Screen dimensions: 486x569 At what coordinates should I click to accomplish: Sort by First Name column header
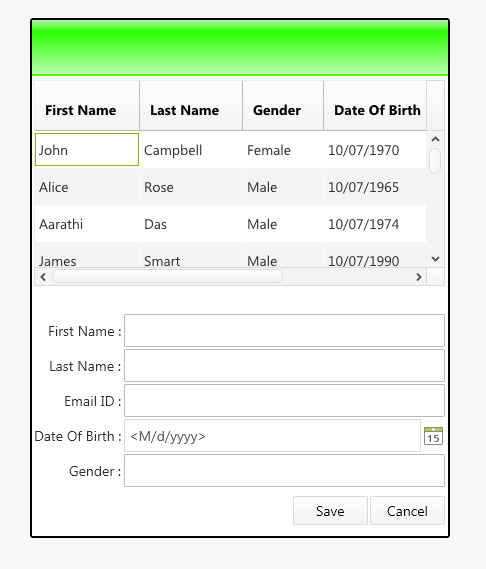pyautogui.click(x=87, y=106)
